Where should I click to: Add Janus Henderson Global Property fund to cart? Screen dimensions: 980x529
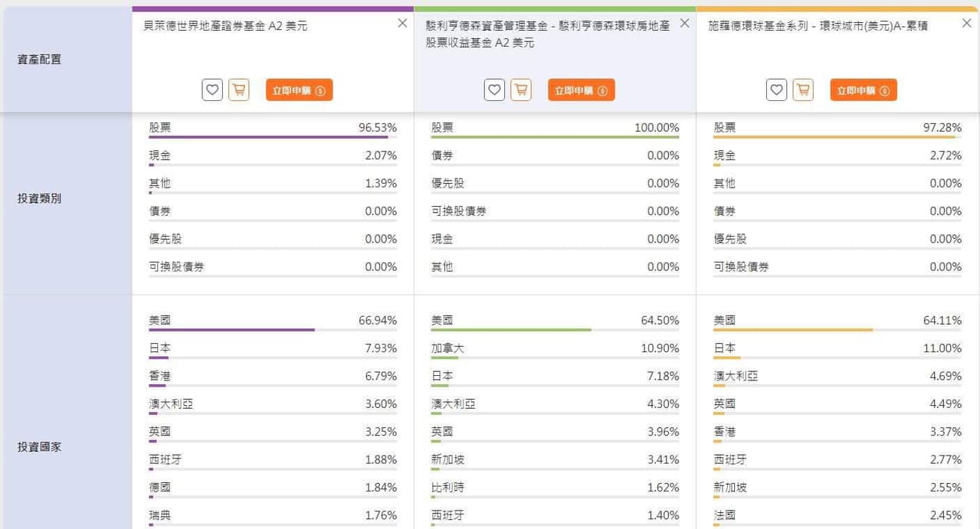[x=521, y=90]
